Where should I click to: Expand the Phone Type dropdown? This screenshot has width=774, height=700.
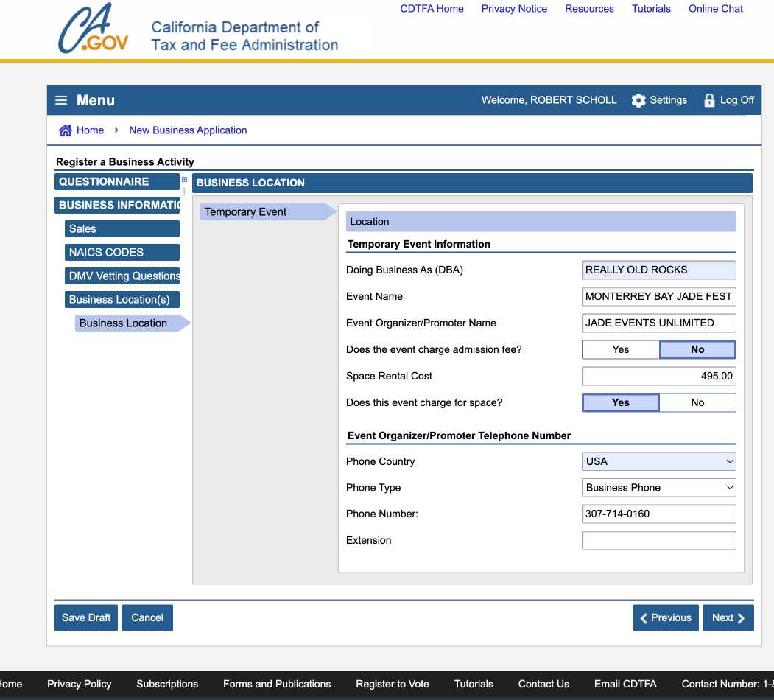pos(658,488)
